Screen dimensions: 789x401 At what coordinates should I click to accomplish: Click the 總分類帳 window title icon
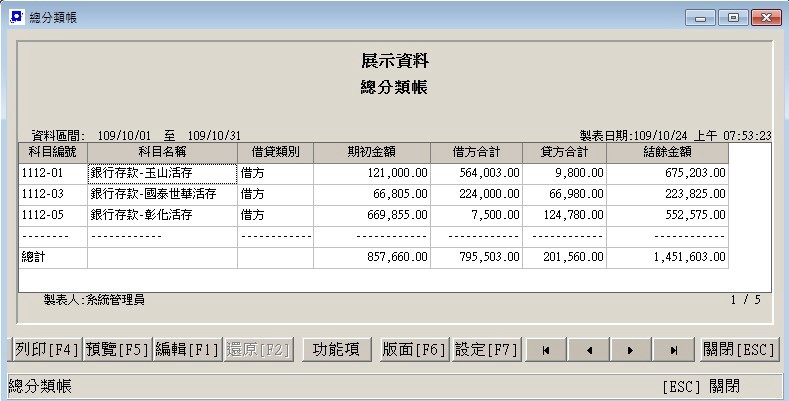tap(17, 17)
